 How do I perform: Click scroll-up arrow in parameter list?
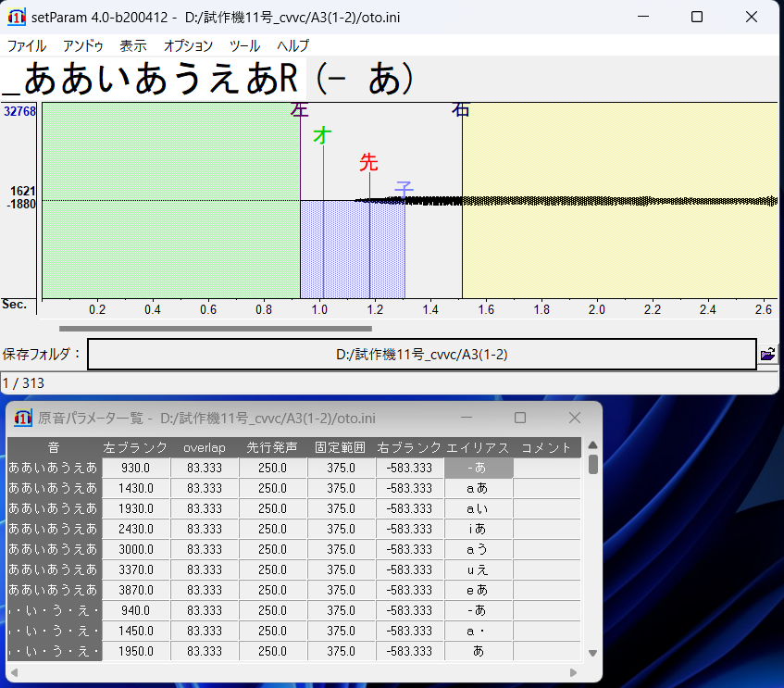(593, 444)
